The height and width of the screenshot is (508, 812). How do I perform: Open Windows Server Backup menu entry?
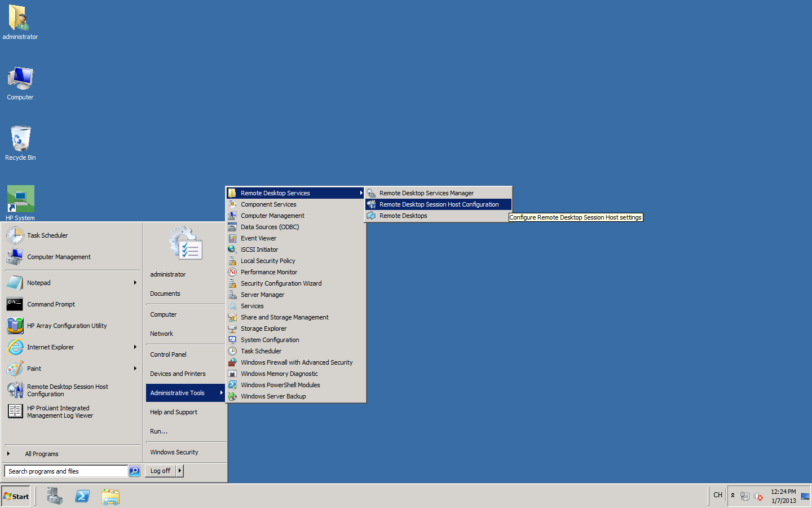point(296,396)
